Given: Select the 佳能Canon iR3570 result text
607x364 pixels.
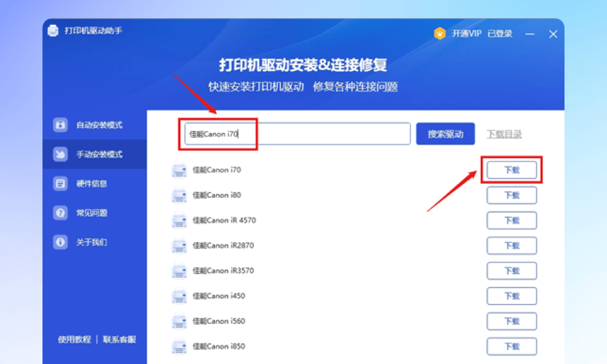Looking at the screenshot, I should click(223, 271).
